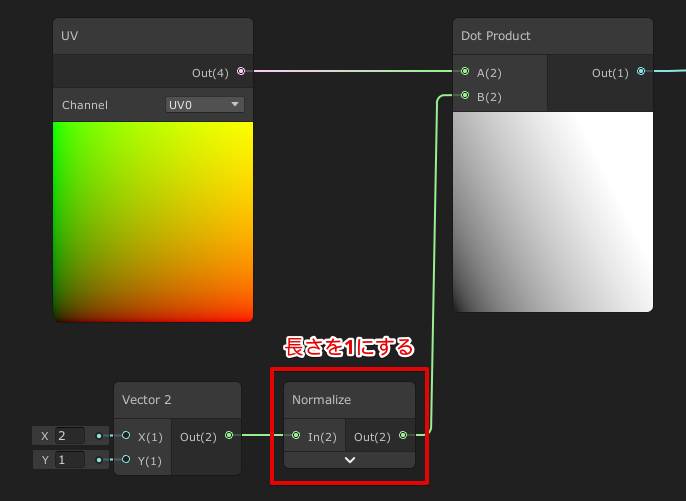Click Vector 2 X(1) input port

(x=126, y=435)
